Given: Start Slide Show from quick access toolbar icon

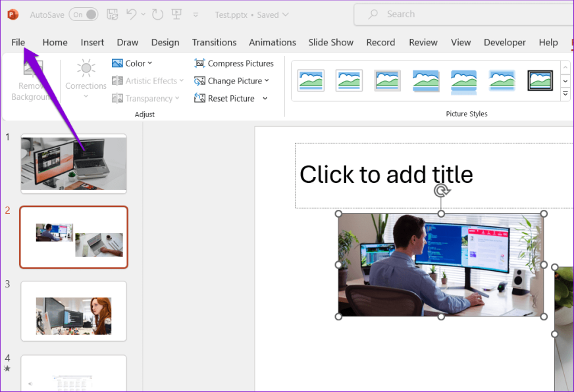Looking at the screenshot, I should [176, 14].
